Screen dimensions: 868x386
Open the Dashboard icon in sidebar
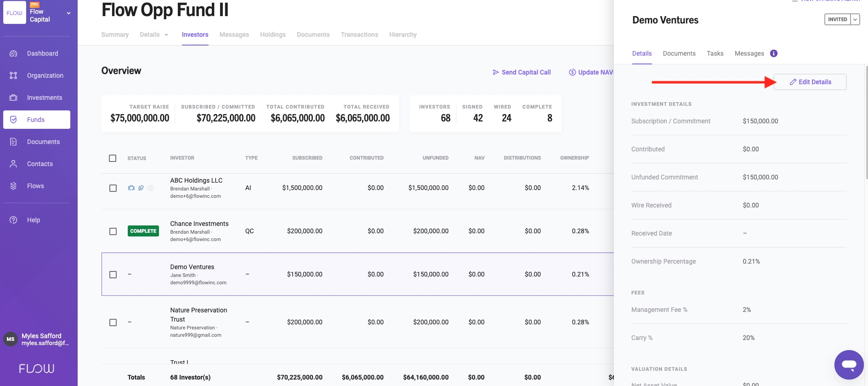(13, 53)
